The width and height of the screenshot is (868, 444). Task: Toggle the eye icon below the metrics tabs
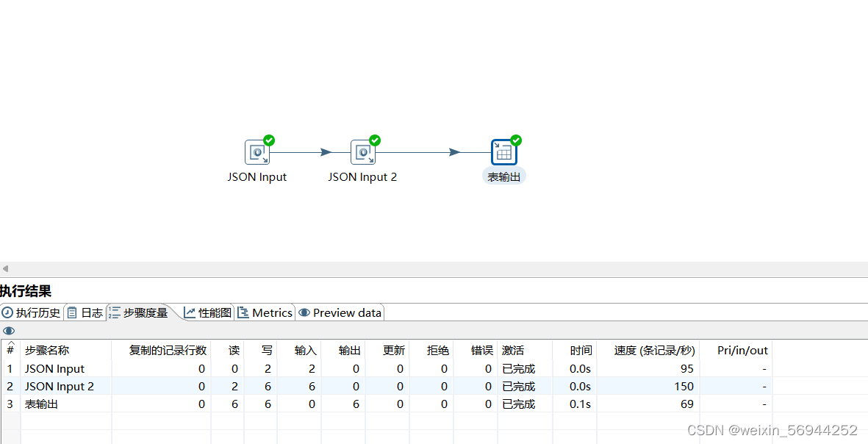click(x=9, y=330)
